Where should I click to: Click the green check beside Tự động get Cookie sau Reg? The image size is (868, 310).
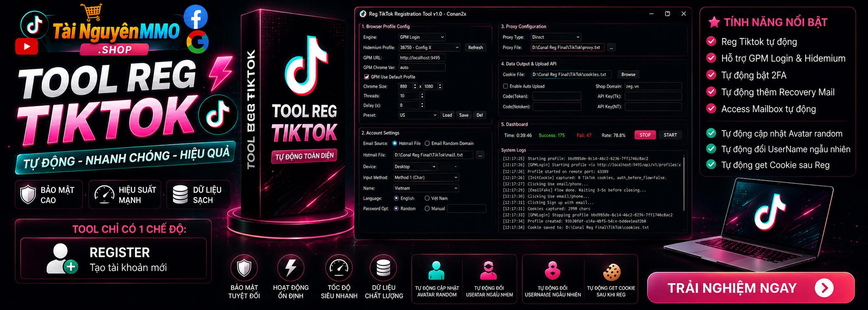pyautogui.click(x=711, y=165)
